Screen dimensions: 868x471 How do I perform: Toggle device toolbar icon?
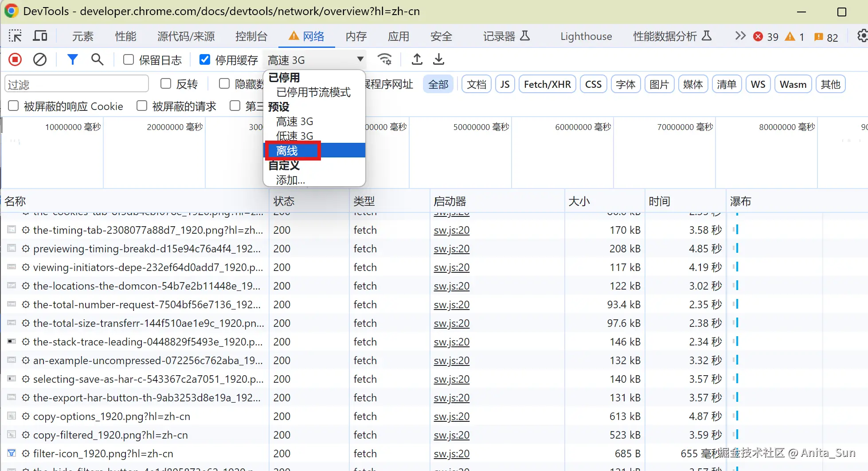tap(40, 36)
